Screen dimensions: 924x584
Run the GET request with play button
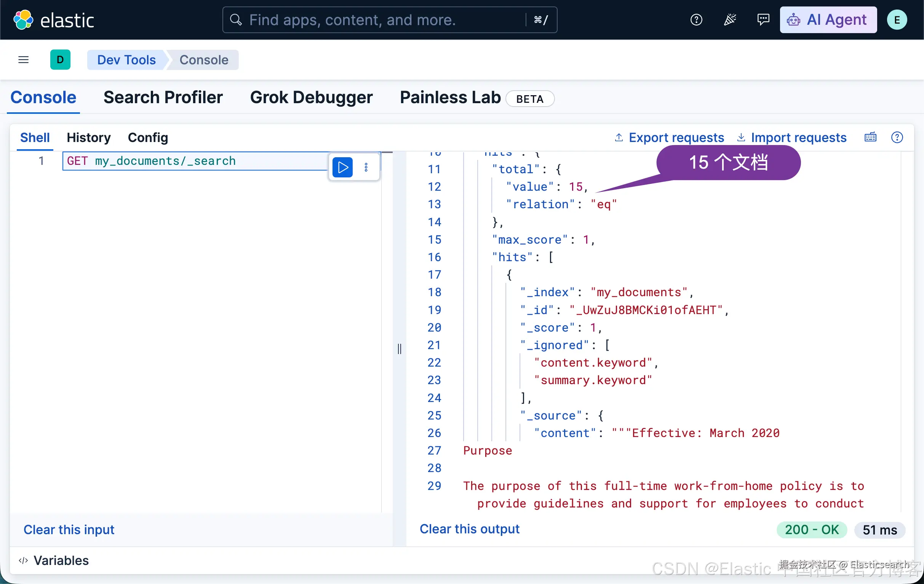(x=342, y=168)
